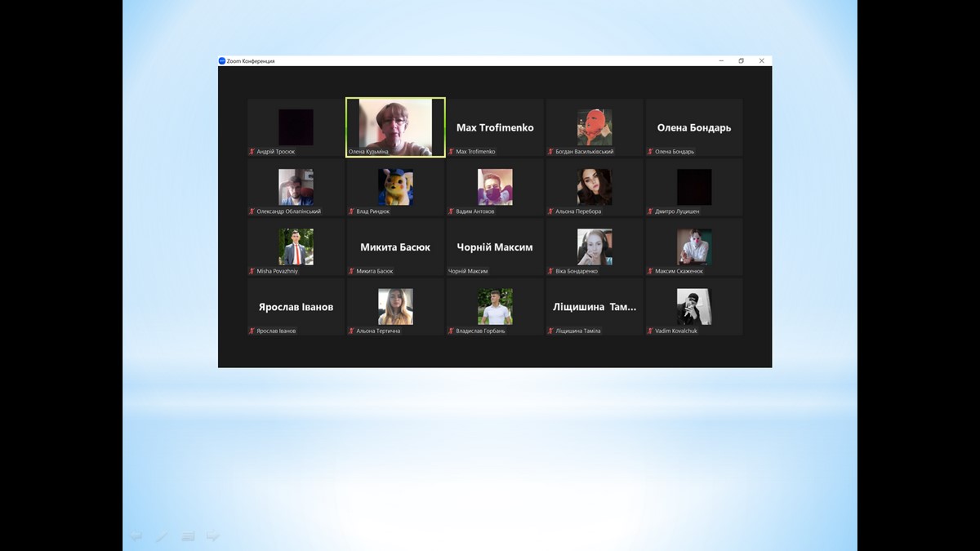Click muted mic icon beside Misha Povazhniy

click(252, 271)
